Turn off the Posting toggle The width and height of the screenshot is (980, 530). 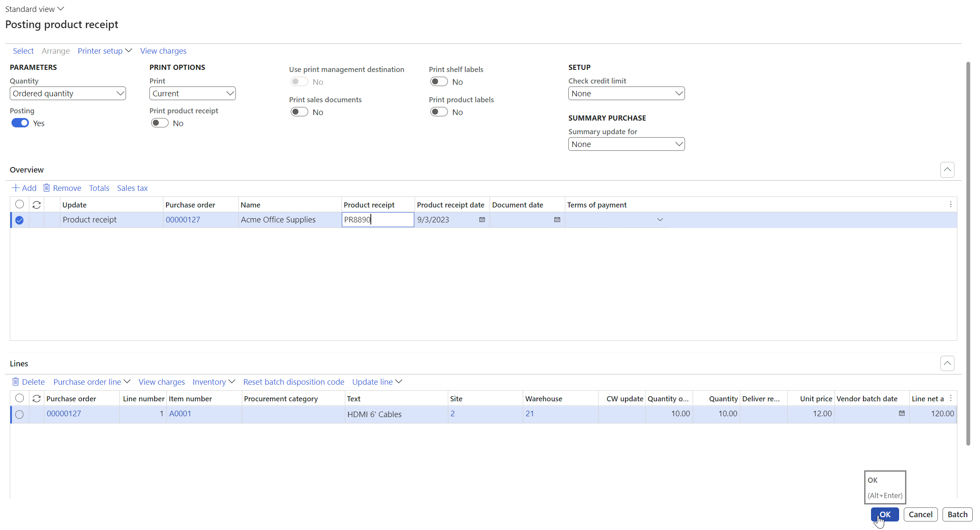point(20,123)
